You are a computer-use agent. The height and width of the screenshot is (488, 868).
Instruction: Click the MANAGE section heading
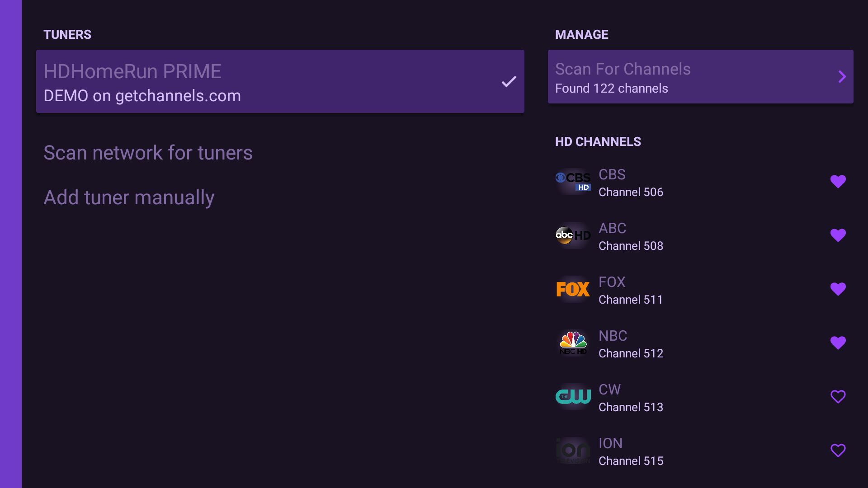click(x=582, y=35)
